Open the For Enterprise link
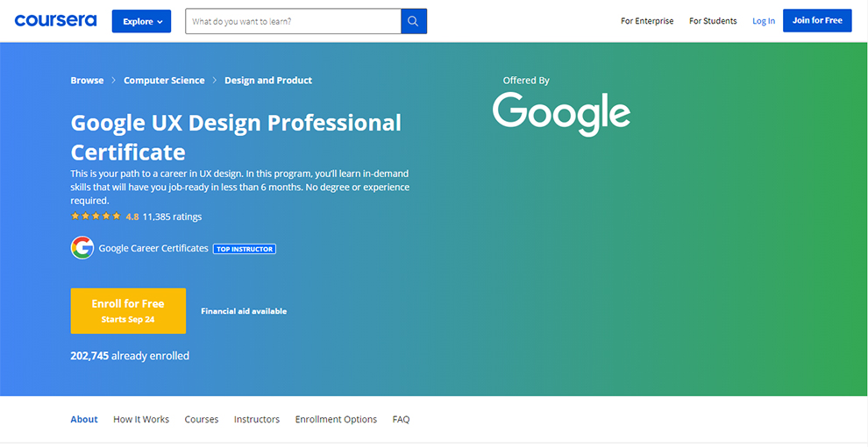Viewport: 868px width, 447px height. click(x=647, y=21)
